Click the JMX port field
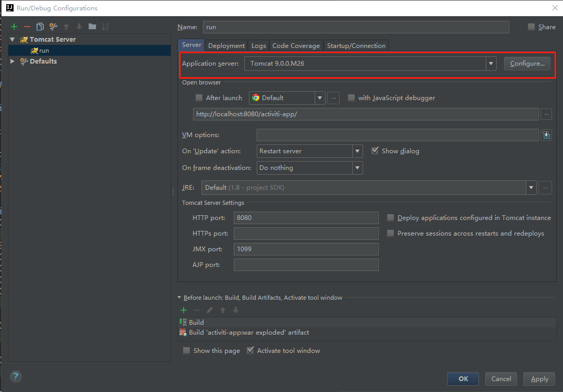 [x=306, y=249]
